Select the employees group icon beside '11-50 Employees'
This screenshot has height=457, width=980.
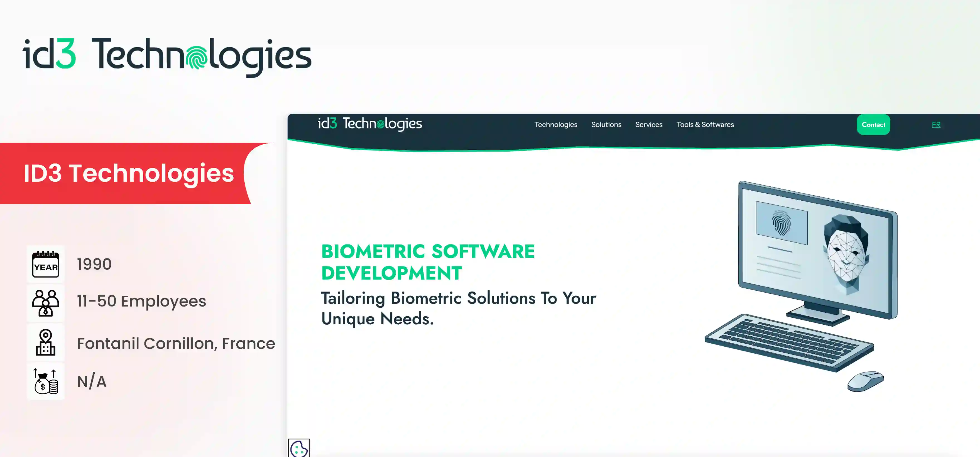coord(45,302)
